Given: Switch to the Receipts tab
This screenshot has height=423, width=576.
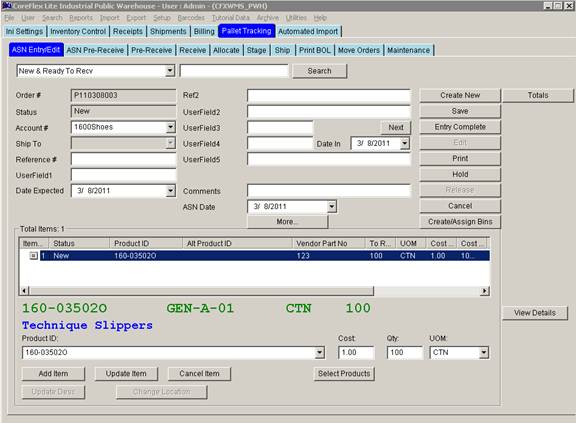Looking at the screenshot, I should pyautogui.click(x=127, y=32).
